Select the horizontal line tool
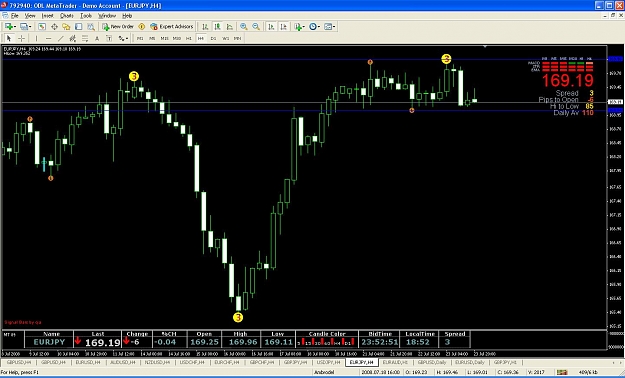The image size is (625, 378). [x=48, y=38]
